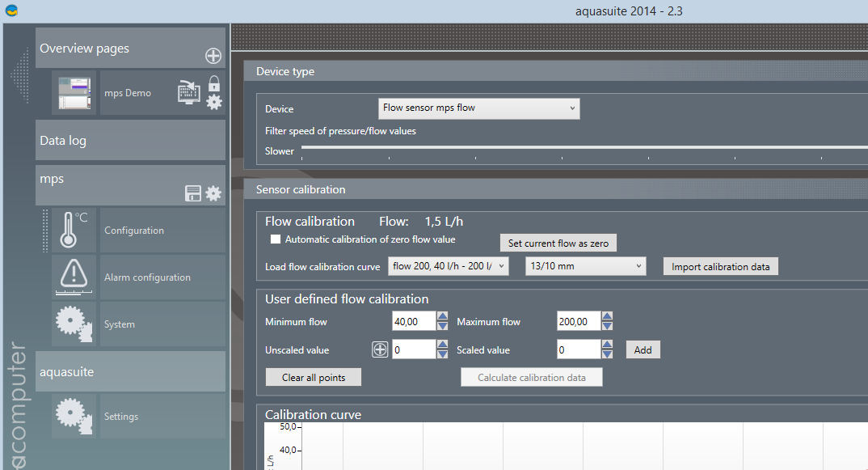
Task: Click the thermometer Configuration icon
Action: tap(74, 230)
